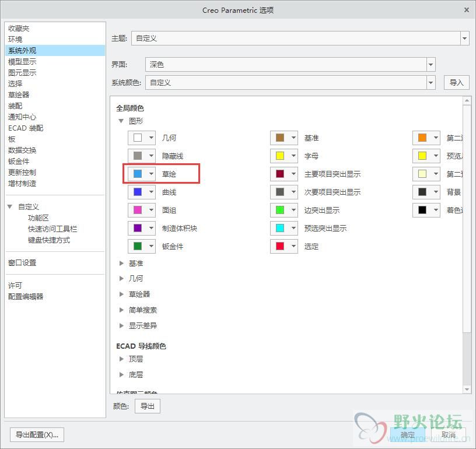Click the 导入 button
The height and width of the screenshot is (449, 476).
point(457,83)
